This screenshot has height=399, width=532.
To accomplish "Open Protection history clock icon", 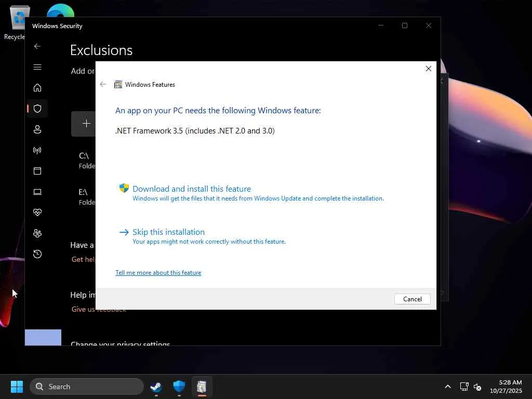I will click(x=37, y=254).
